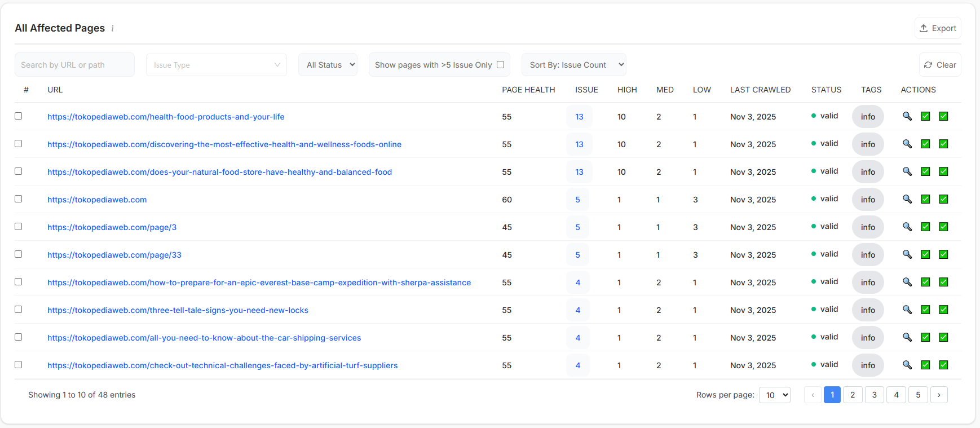
Task: Focus the Search by URL or path field
Action: 74,65
